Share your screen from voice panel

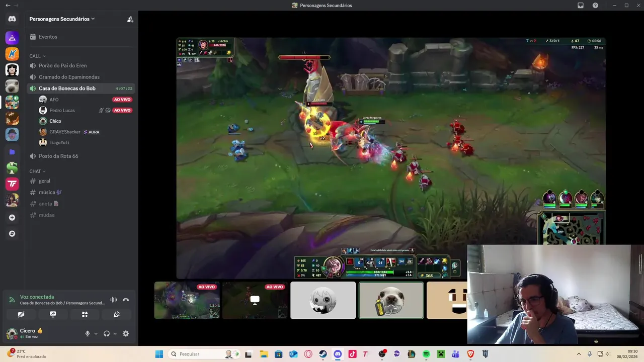point(53,314)
